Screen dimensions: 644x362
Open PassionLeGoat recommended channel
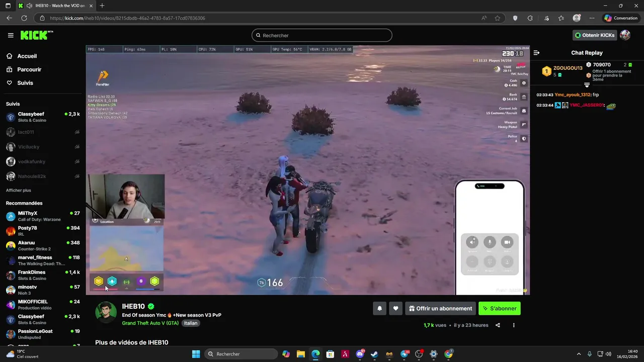(43, 334)
